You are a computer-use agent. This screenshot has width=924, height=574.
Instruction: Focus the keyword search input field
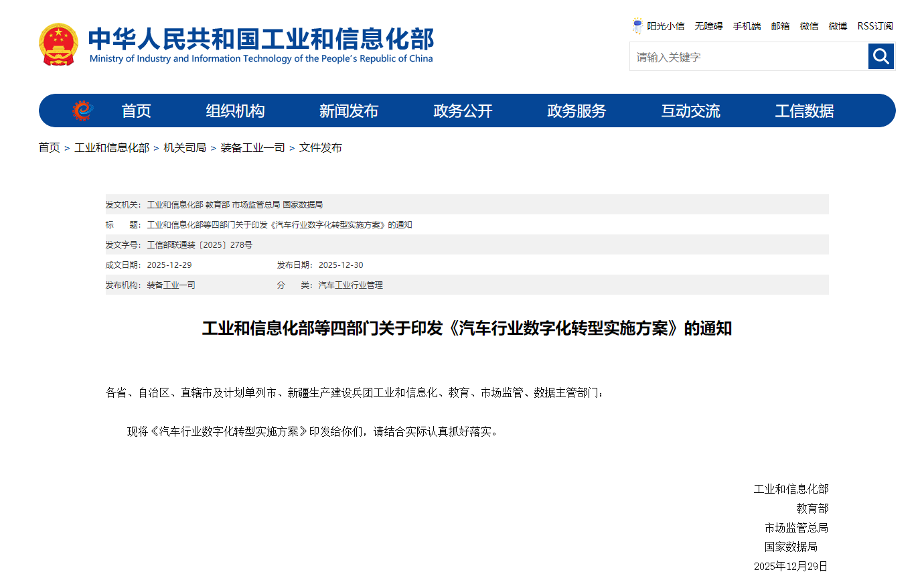[749, 57]
